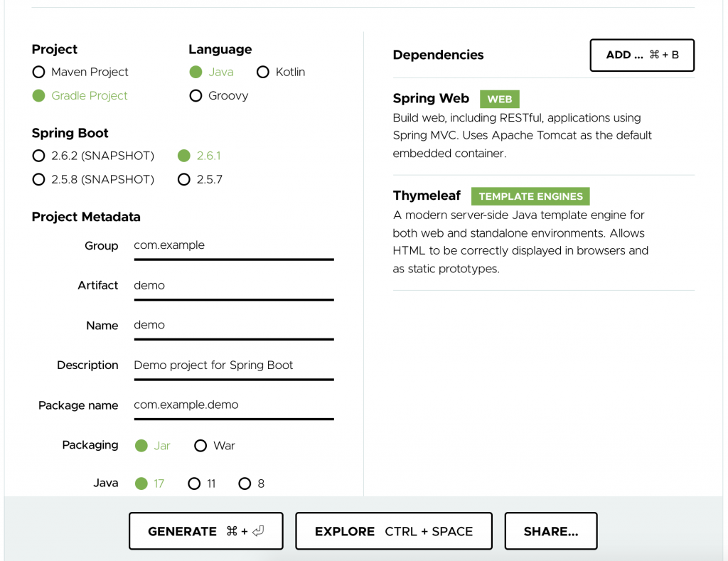Select Spring Boot version 2.6.1

pyautogui.click(x=184, y=156)
